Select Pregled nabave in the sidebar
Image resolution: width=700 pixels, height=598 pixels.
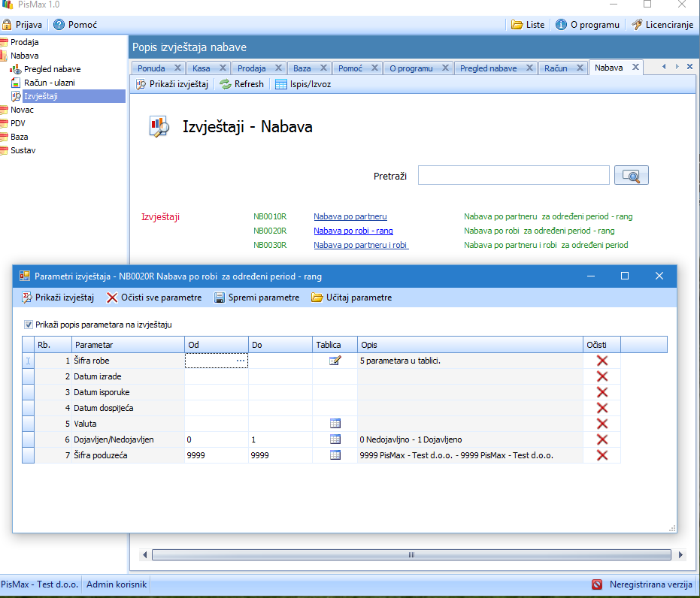52,69
